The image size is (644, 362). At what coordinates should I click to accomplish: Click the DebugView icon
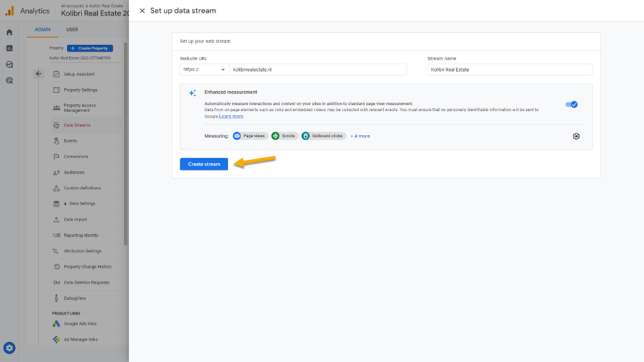56,298
